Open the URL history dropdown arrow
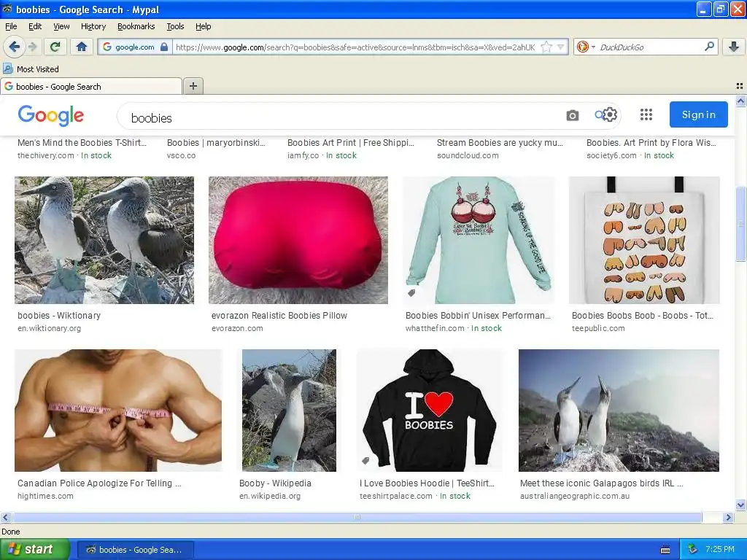This screenshot has height=560, width=747. tap(561, 47)
